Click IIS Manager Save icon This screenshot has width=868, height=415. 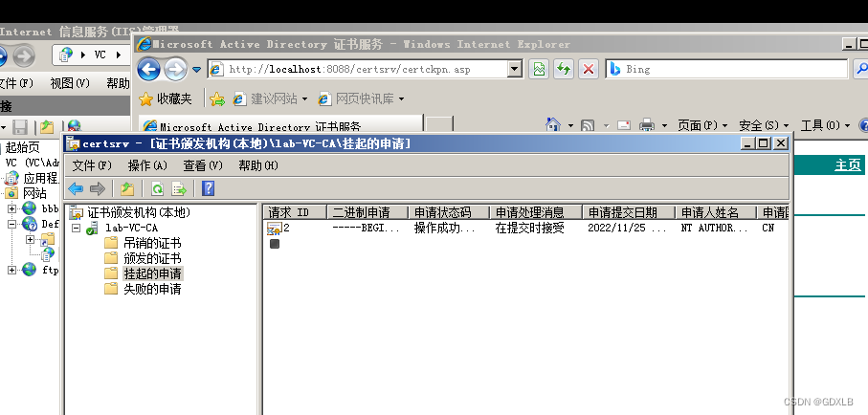pos(20,127)
